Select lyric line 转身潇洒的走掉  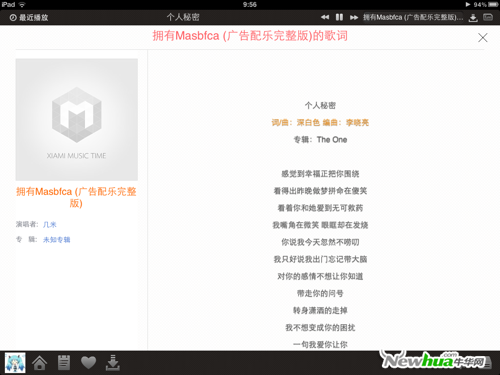pyautogui.click(x=320, y=310)
